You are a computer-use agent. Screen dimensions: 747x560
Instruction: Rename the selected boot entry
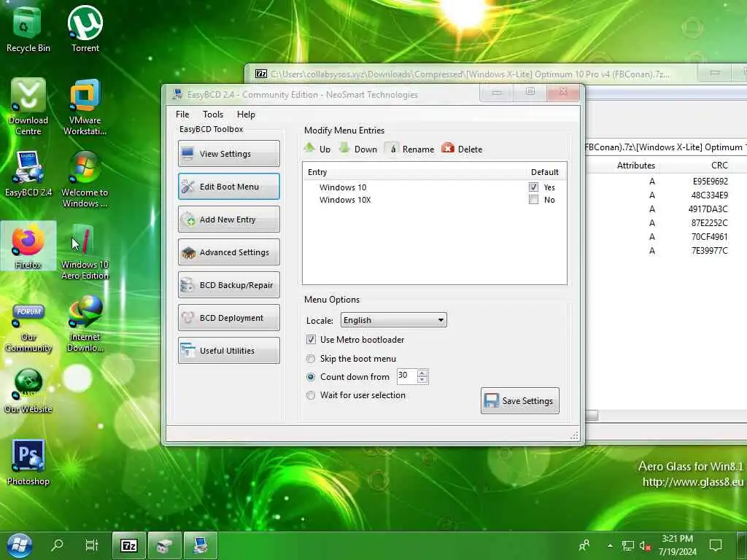pos(410,149)
